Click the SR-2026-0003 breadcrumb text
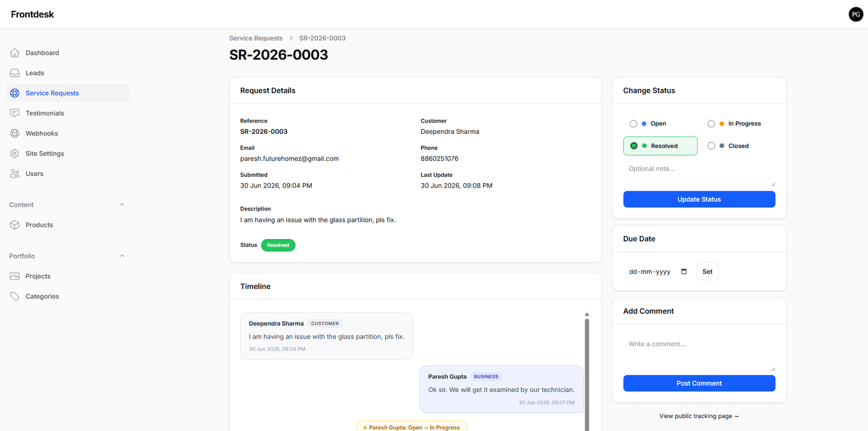868x431 pixels. click(322, 38)
